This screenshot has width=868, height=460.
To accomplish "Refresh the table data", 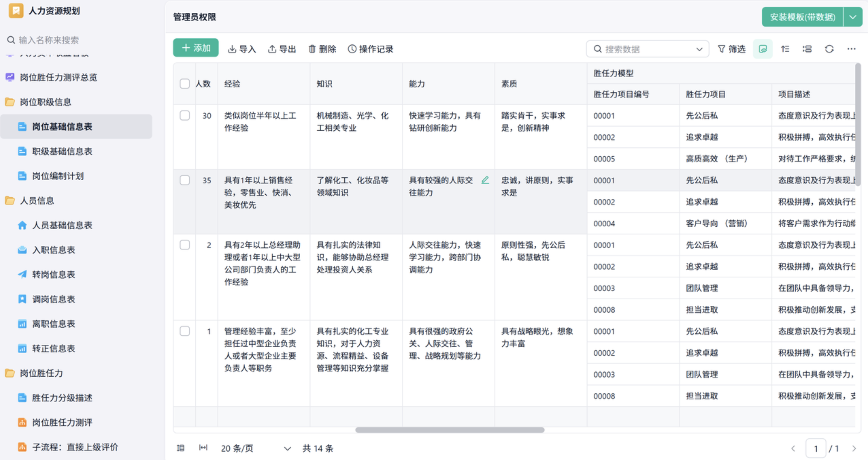I will pyautogui.click(x=829, y=49).
